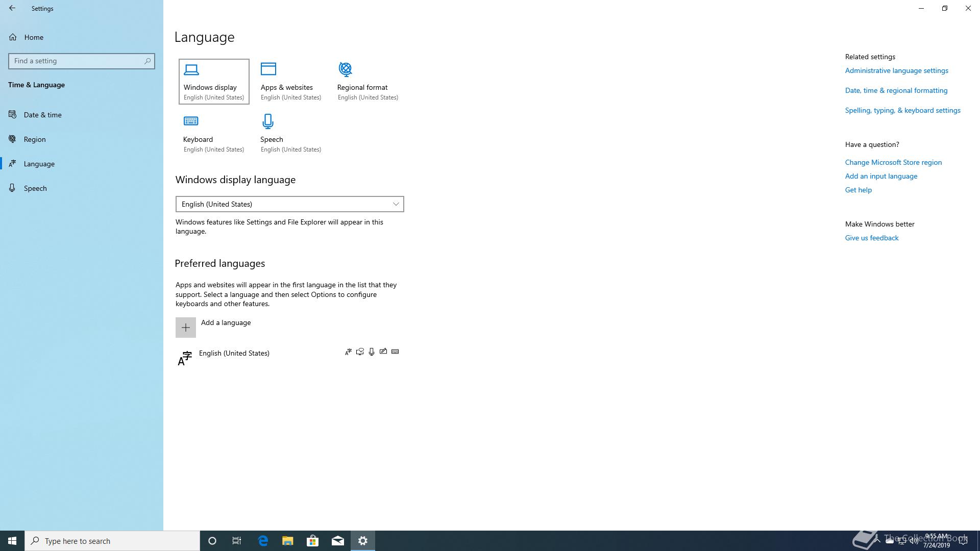Click the Find a setting search box
This screenshot has height=551, width=980.
point(77,61)
